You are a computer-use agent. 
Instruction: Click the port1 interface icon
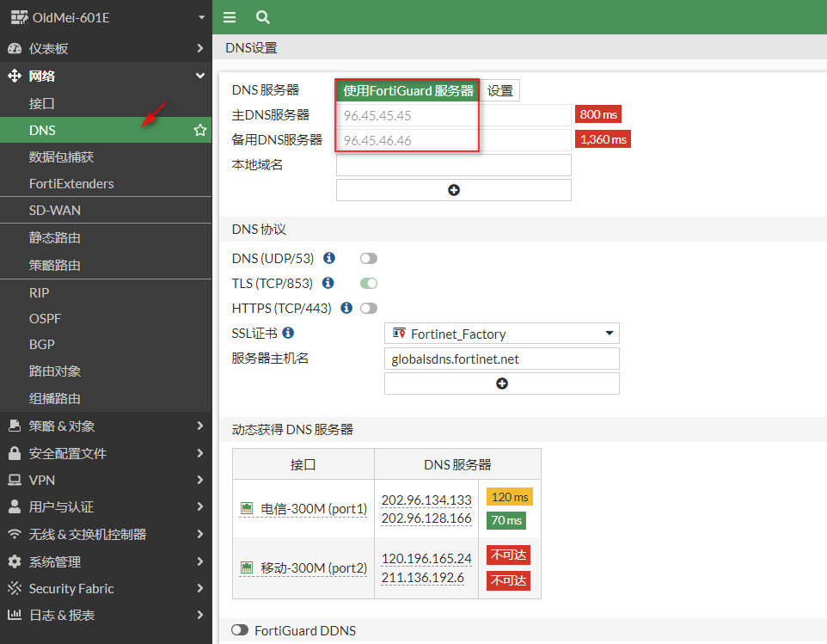pos(247,508)
